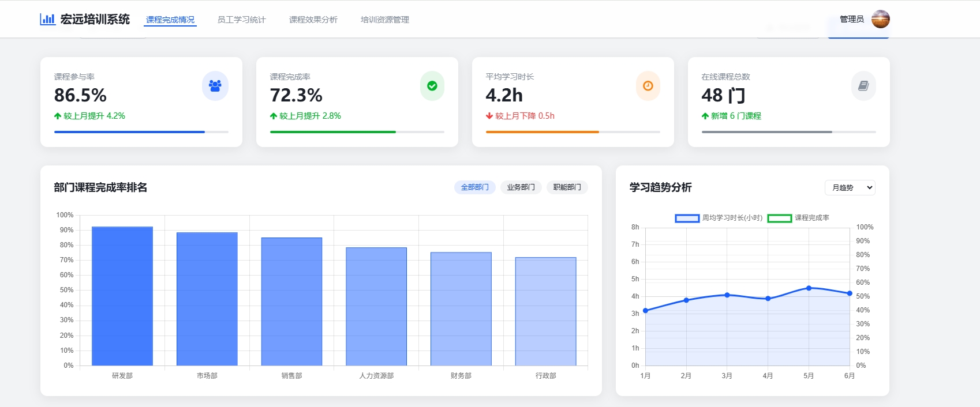This screenshot has width=980, height=407.
Task: Click the 人力资源部 axis label
Action: coord(376,375)
